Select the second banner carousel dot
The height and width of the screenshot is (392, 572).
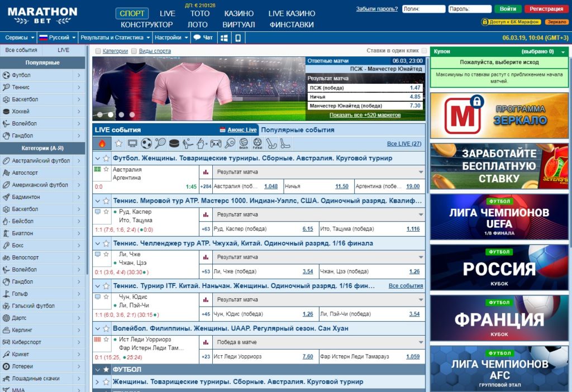click(111, 114)
